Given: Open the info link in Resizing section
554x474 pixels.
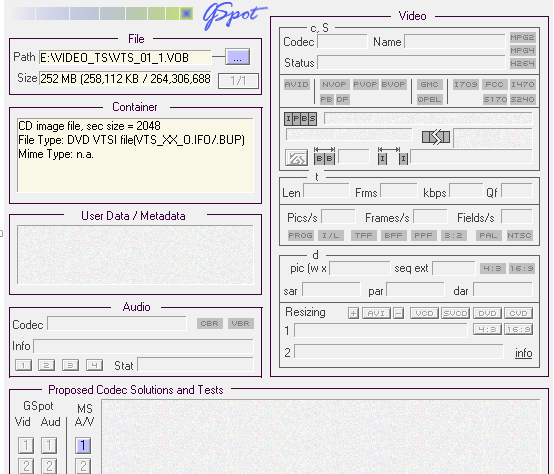Looking at the screenshot, I should coord(523,353).
